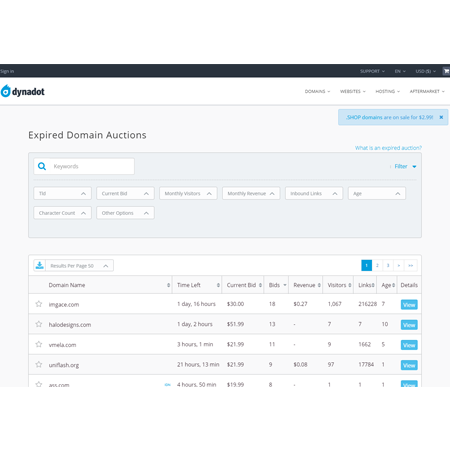The height and width of the screenshot is (450, 450).
Task: Click the keyword search magnifier icon
Action: pos(42,166)
